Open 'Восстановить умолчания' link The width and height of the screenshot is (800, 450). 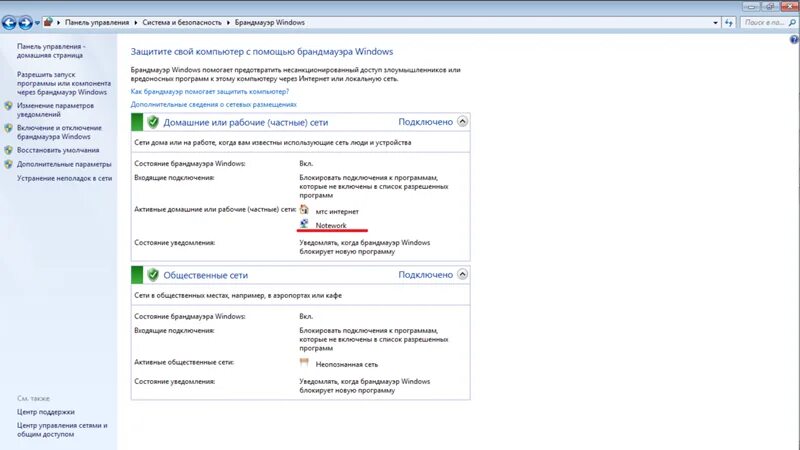[58, 150]
